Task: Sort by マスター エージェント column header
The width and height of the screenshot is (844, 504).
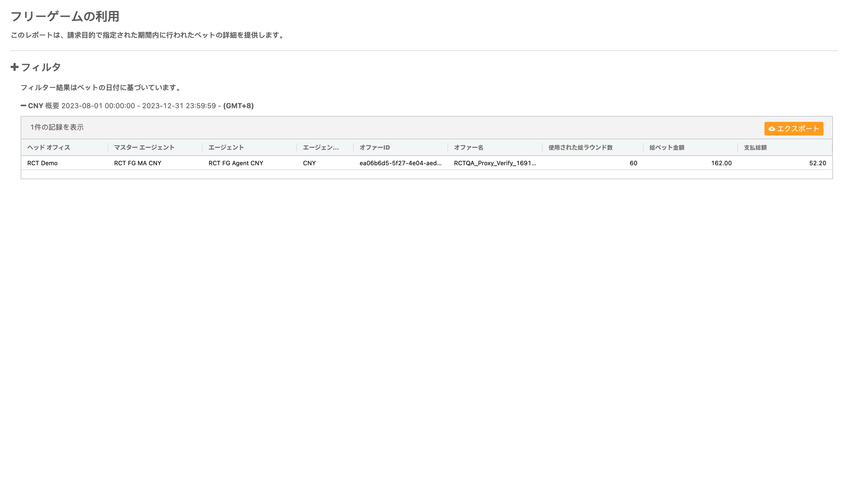Action: [144, 147]
